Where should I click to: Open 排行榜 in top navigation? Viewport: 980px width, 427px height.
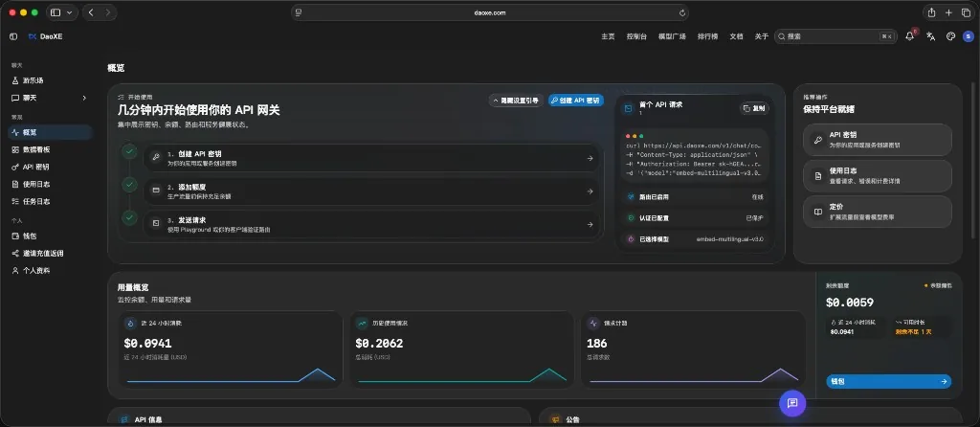(x=707, y=36)
